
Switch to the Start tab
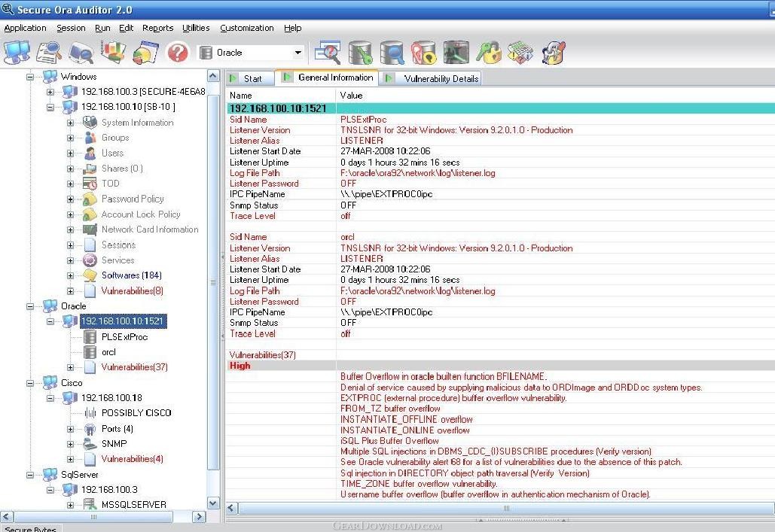251,78
